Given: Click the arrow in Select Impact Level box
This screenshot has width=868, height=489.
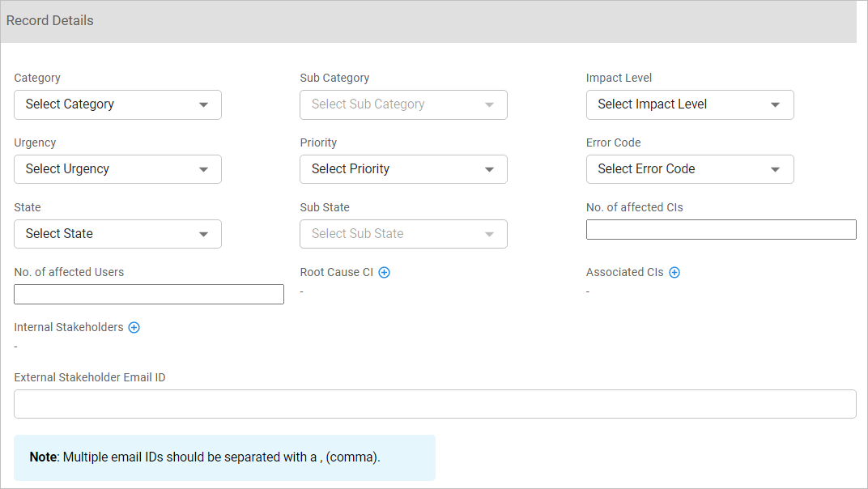Looking at the screenshot, I should (x=775, y=104).
